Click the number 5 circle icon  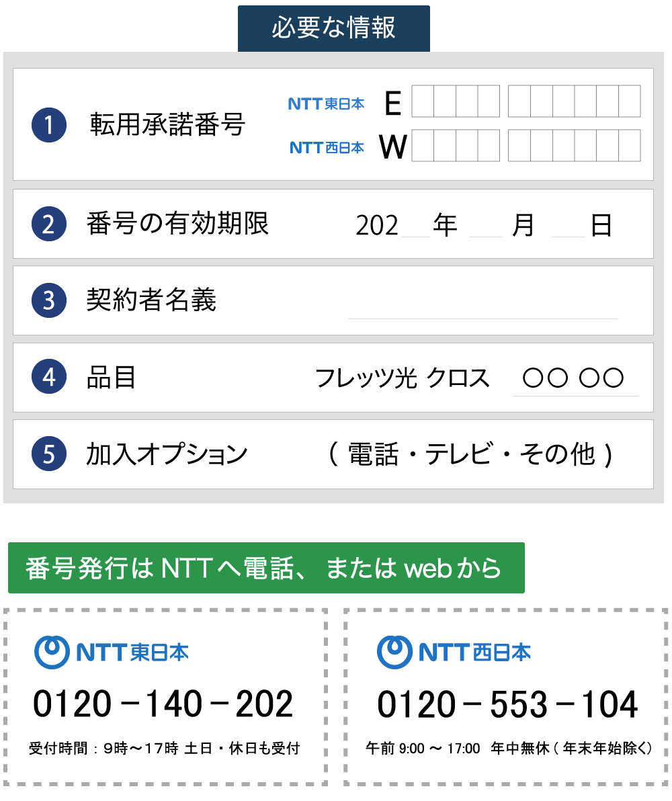[49, 454]
